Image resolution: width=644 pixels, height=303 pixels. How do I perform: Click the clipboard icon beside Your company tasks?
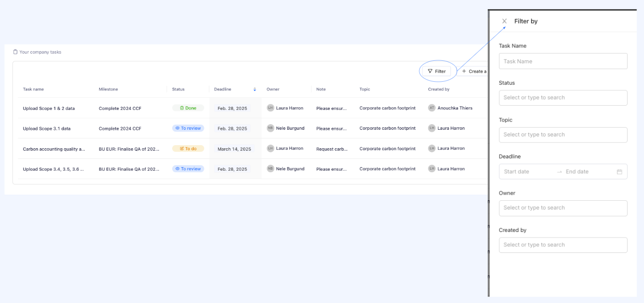point(15,52)
